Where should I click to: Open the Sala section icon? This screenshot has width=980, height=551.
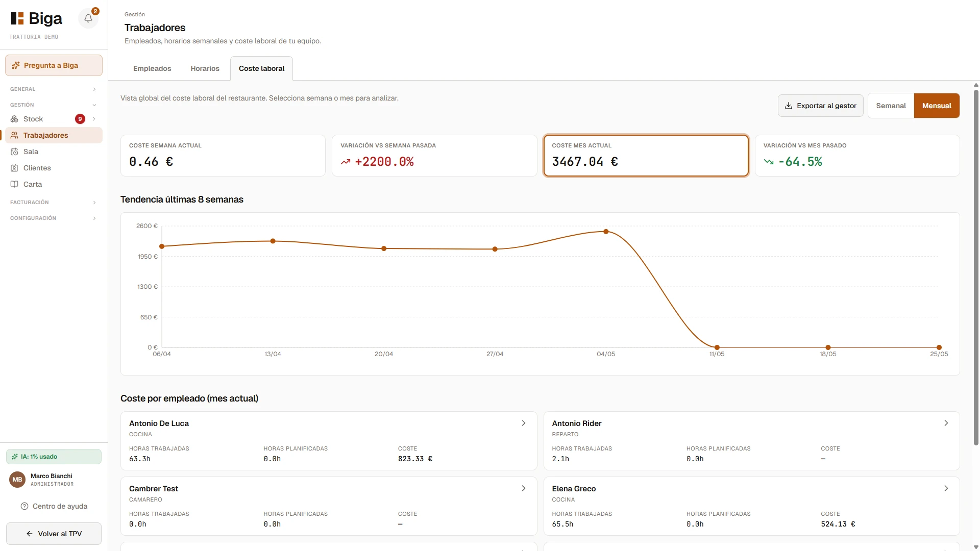14,152
